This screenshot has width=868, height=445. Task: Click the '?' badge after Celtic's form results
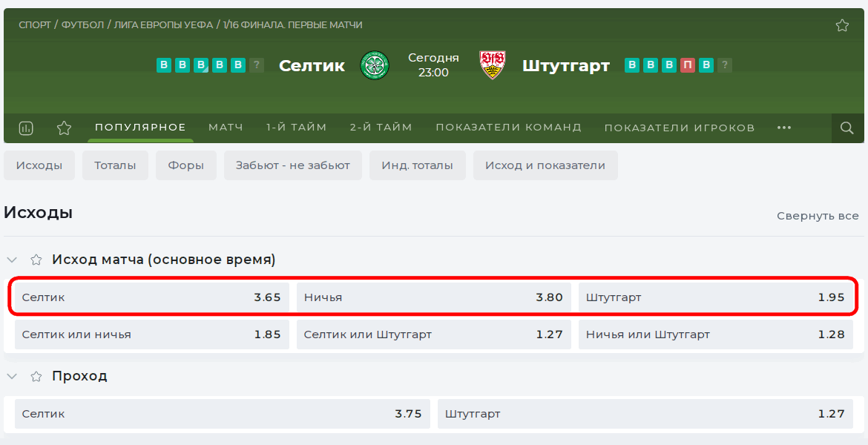point(256,65)
